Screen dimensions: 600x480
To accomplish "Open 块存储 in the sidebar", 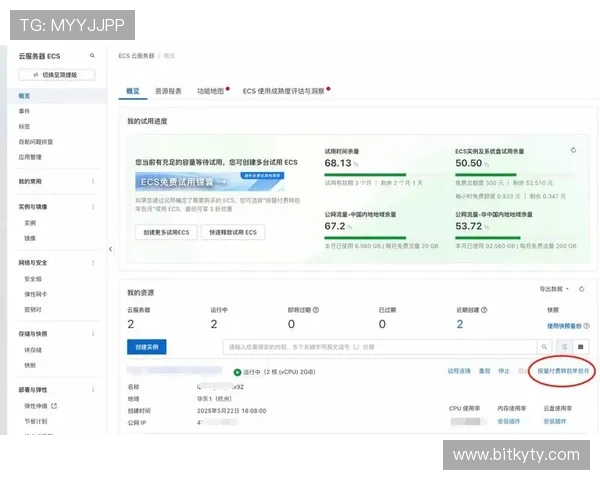I will click(x=33, y=350).
